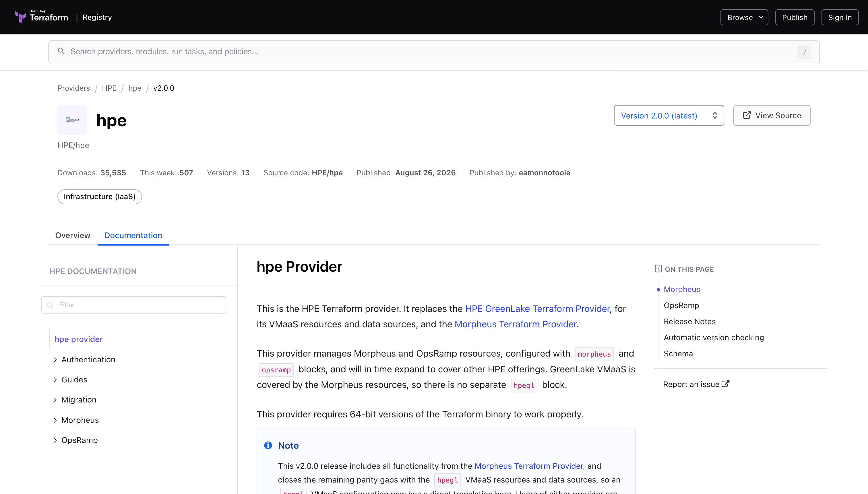Open HPE GreenLake Terraform Provider link

point(537,308)
